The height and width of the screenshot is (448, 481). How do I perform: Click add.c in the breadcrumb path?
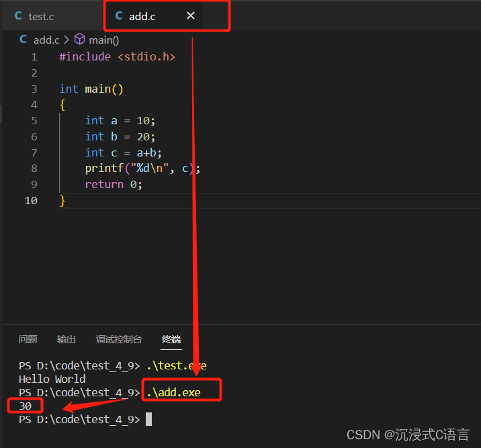[46, 40]
